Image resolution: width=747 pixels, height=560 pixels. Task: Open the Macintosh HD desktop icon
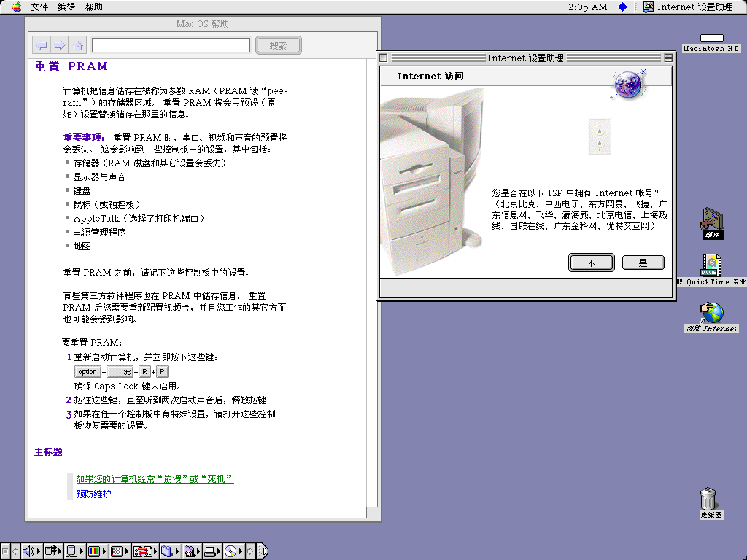[x=711, y=42]
